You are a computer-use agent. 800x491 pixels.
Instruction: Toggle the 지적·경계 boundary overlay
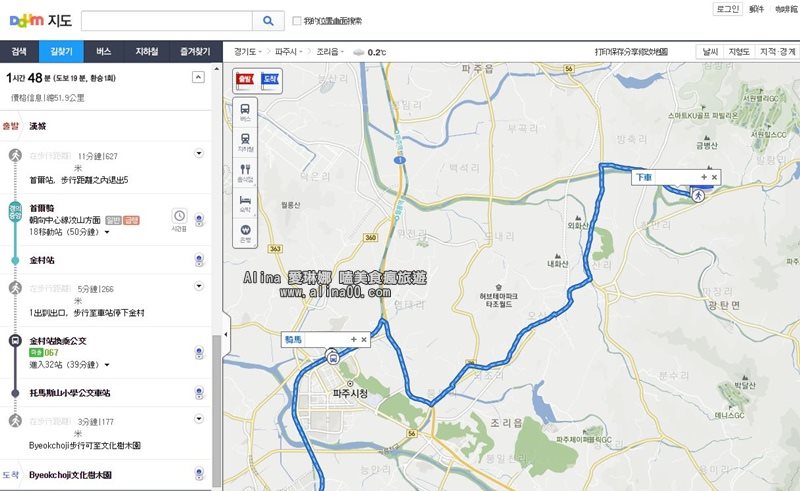tap(777, 52)
